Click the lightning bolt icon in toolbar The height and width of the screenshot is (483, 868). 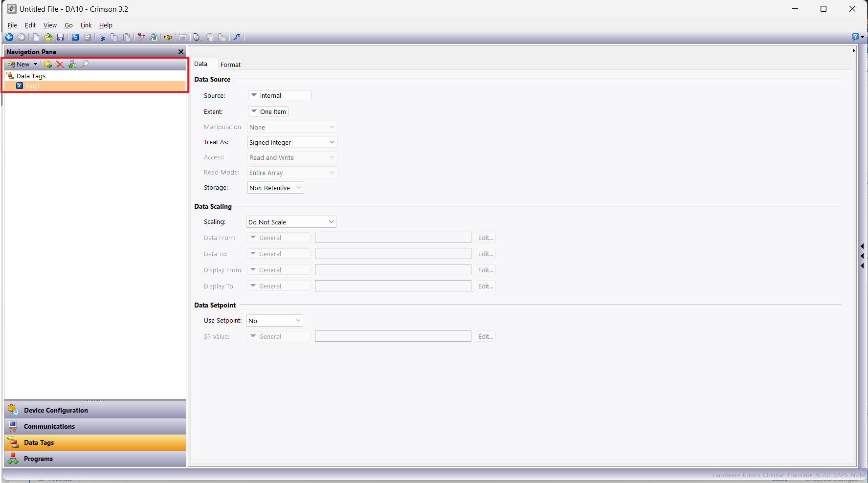[237, 37]
